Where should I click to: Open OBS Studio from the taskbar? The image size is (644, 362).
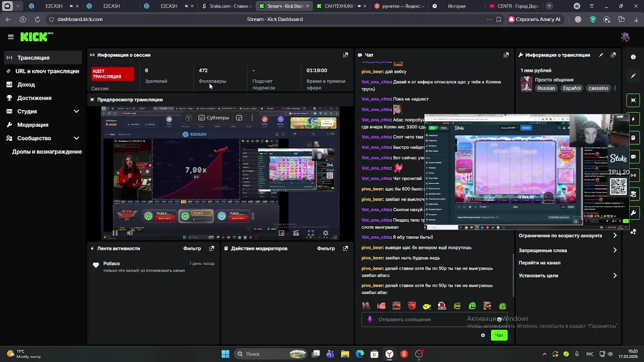pyautogui.click(x=419, y=354)
